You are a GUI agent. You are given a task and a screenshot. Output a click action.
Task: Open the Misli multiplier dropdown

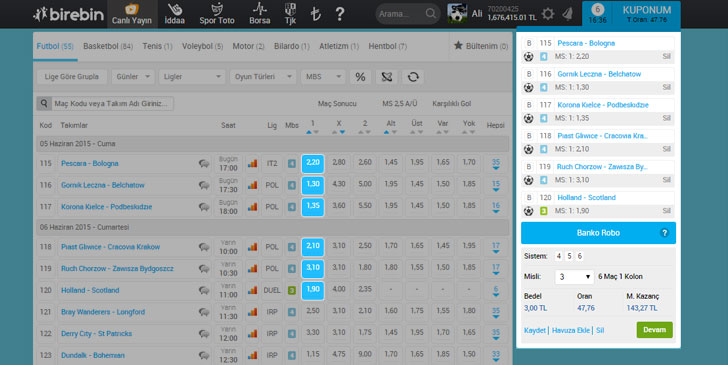tap(574, 277)
